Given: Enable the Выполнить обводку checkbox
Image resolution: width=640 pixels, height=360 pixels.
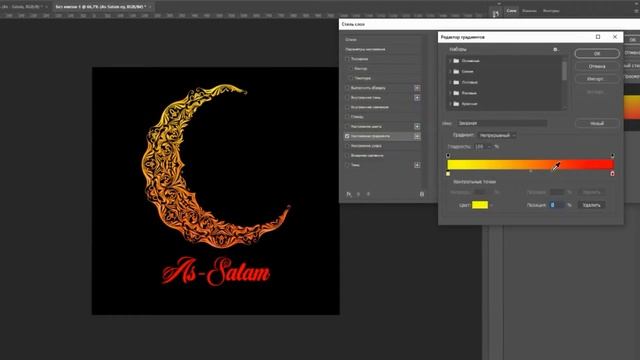Looking at the screenshot, I should point(347,88).
